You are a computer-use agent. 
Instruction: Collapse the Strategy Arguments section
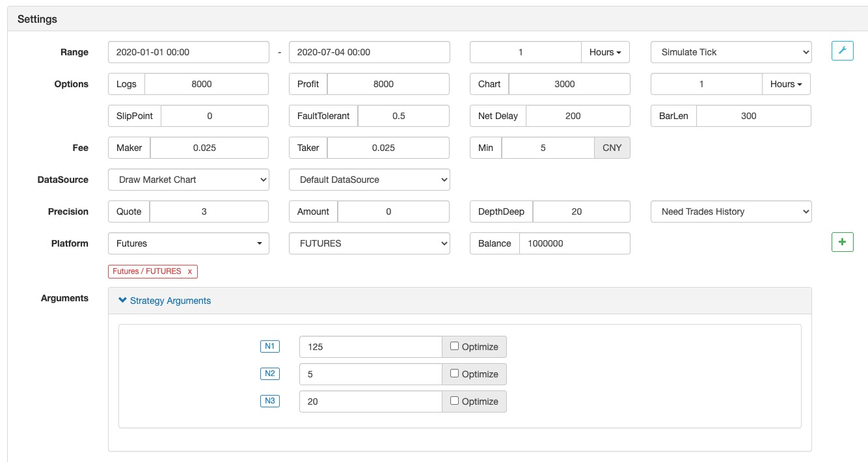(165, 301)
